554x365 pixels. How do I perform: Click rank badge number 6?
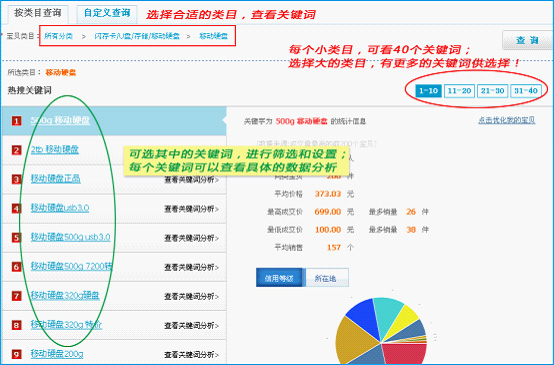(16, 267)
